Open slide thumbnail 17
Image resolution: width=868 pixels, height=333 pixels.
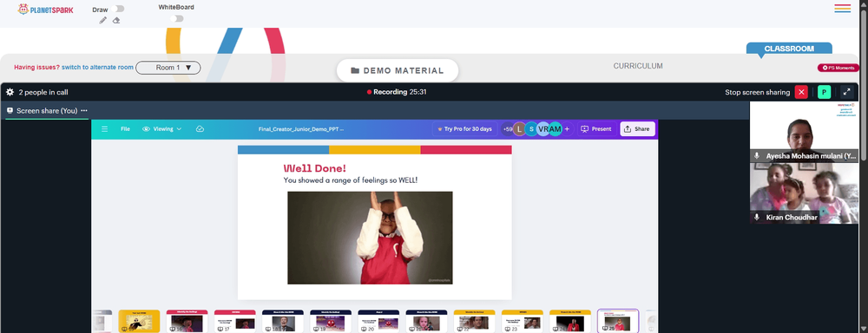234,322
